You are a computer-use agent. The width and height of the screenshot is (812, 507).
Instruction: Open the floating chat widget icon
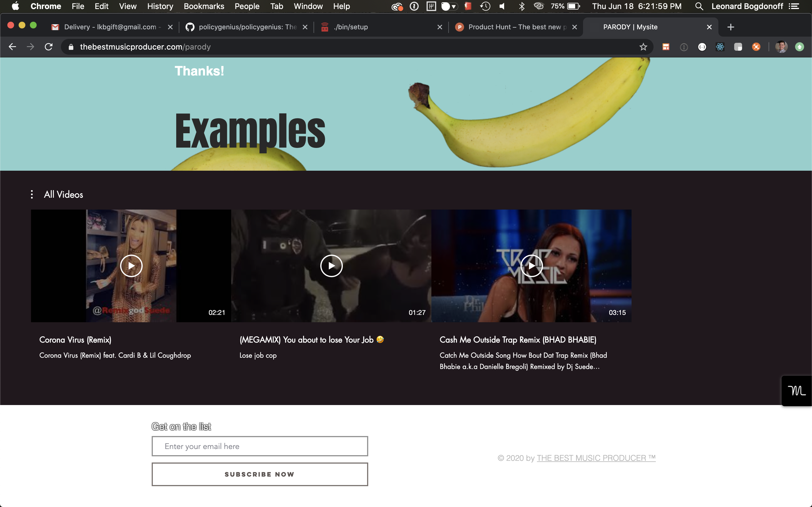coord(796,391)
